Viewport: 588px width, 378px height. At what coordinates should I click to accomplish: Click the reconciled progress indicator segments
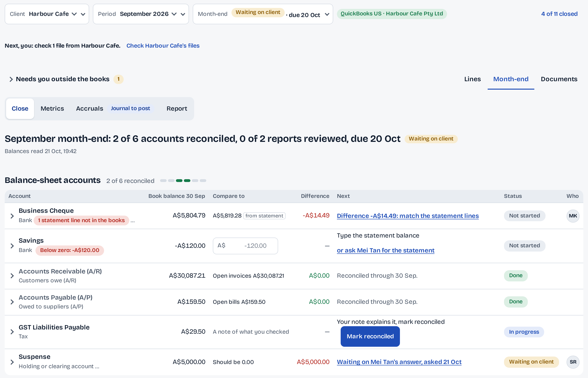click(x=183, y=181)
